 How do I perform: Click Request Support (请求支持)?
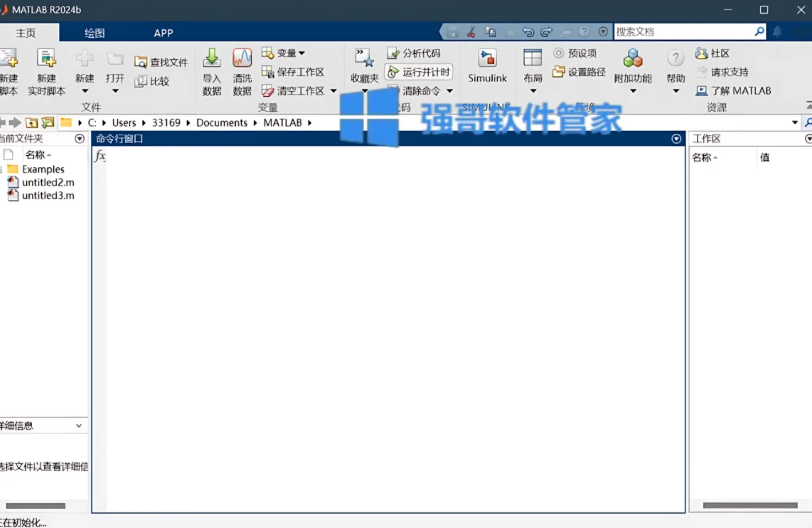pyautogui.click(x=723, y=72)
